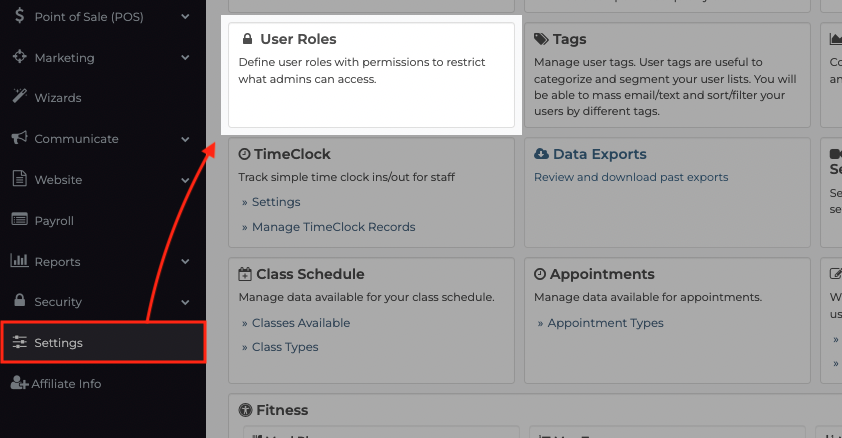The width and height of the screenshot is (842, 438).
Task: Click the Wizards magic wand icon
Action: click(19, 96)
